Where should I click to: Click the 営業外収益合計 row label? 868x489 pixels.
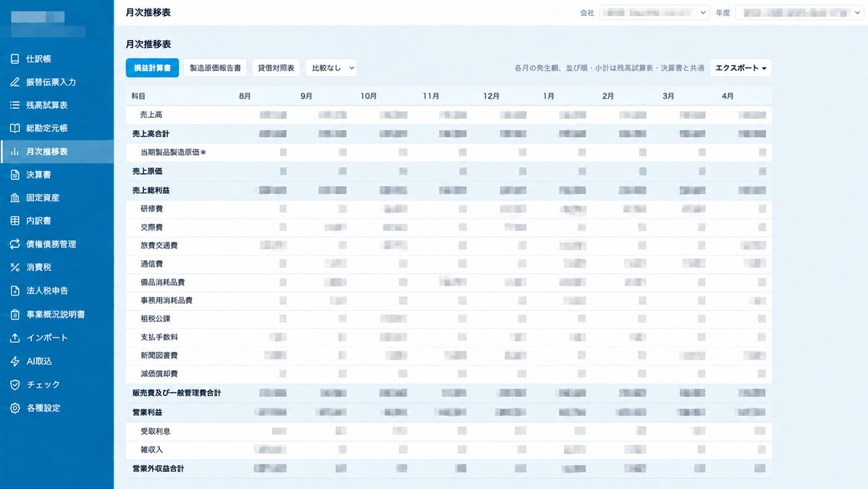click(159, 469)
